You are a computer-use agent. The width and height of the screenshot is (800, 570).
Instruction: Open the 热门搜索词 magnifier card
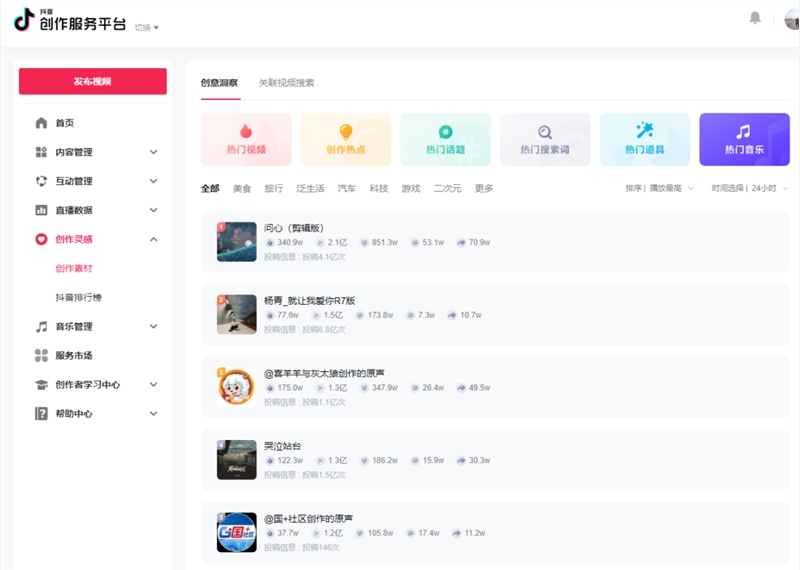pyautogui.click(x=545, y=139)
